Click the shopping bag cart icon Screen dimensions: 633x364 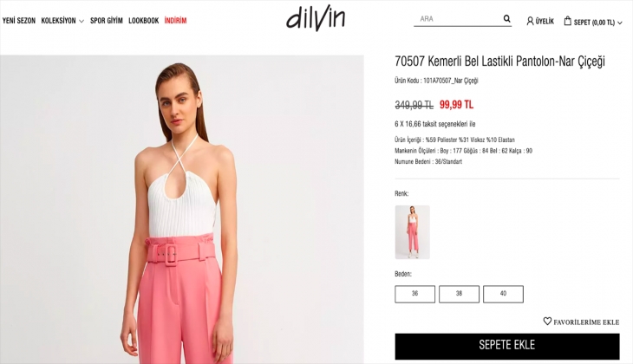[x=568, y=21]
